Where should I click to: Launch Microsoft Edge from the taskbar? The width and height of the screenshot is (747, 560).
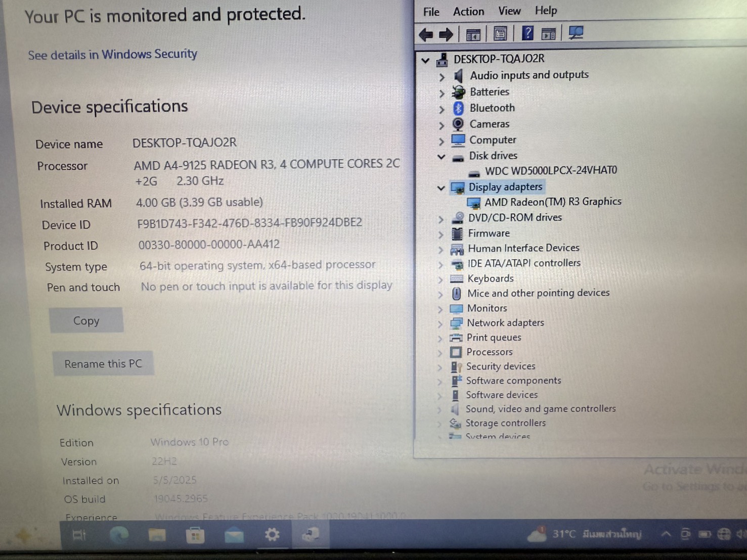coord(119,535)
